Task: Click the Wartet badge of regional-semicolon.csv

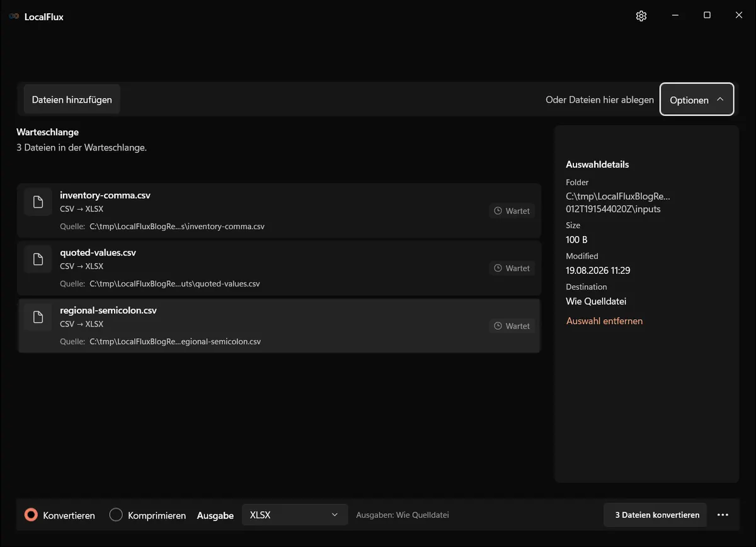Action: pyautogui.click(x=512, y=326)
